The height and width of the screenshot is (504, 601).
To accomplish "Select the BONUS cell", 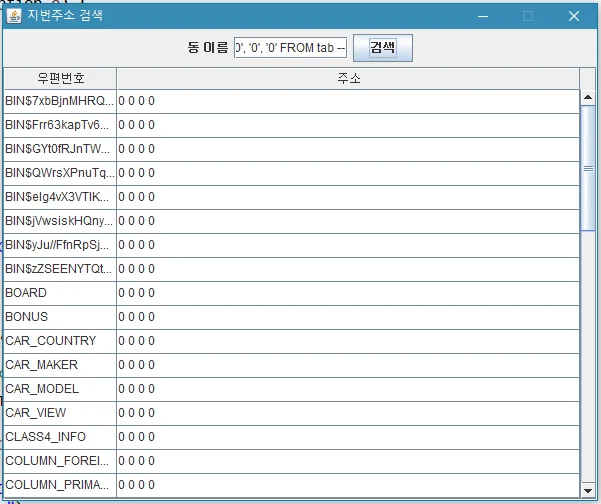I will click(60, 317).
